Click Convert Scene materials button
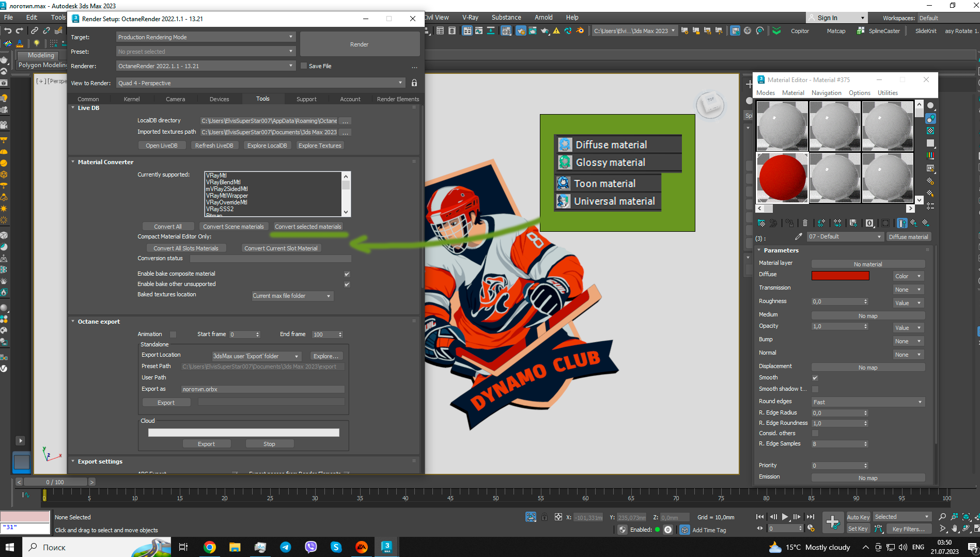The image size is (980, 557). tap(234, 227)
